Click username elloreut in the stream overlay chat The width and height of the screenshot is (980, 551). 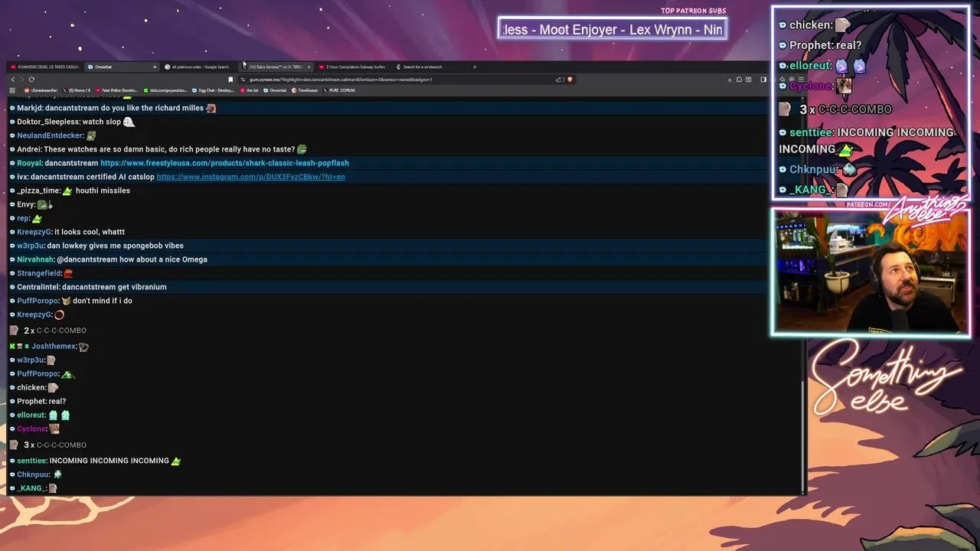click(x=810, y=66)
